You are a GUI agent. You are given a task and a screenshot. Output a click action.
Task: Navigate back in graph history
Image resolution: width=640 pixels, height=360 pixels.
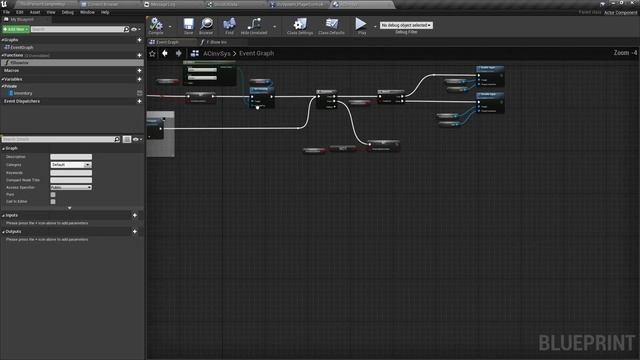tap(165, 53)
